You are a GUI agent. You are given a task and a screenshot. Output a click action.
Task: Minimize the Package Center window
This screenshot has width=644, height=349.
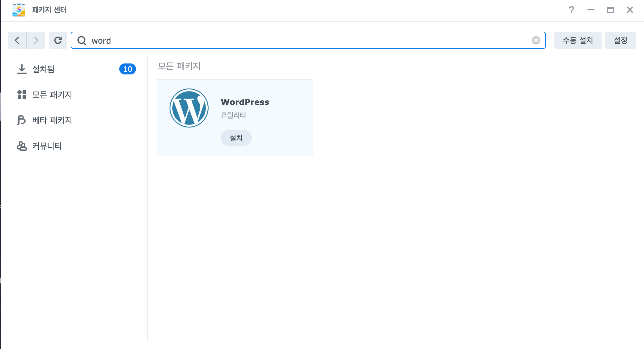tap(591, 10)
